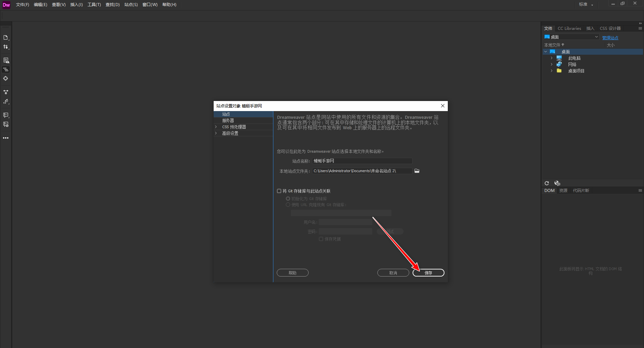
Task: Expand the 此电脑 tree node
Action: click(x=551, y=58)
